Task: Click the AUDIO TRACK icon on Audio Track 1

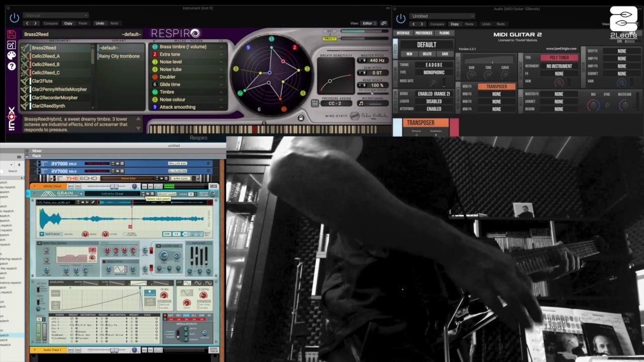Action: (213, 350)
